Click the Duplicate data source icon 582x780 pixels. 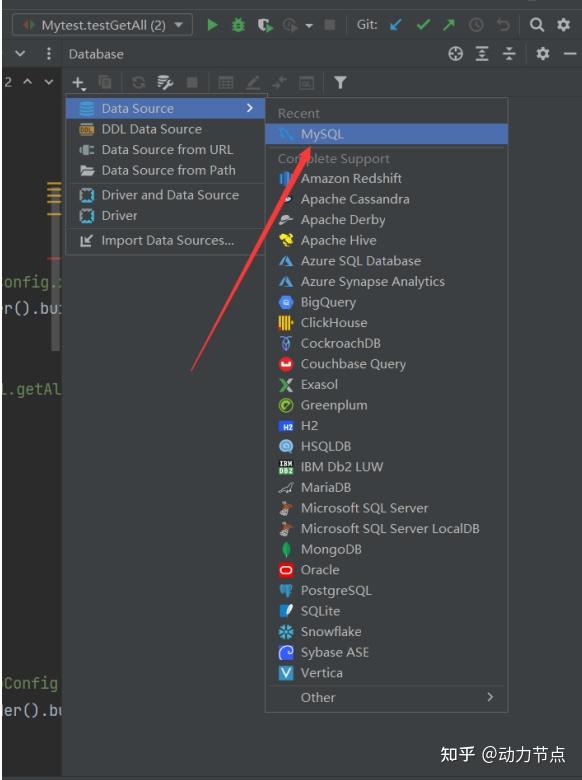click(x=105, y=82)
